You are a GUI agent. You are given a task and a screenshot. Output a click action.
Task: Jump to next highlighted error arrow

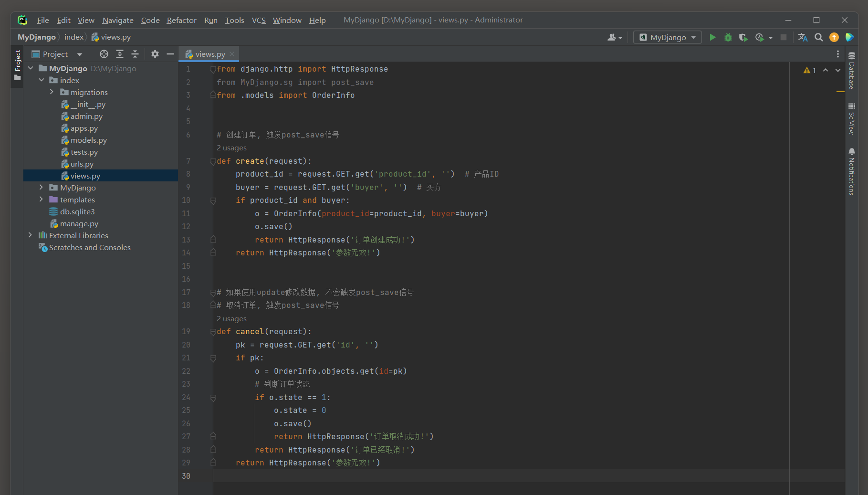[838, 70]
